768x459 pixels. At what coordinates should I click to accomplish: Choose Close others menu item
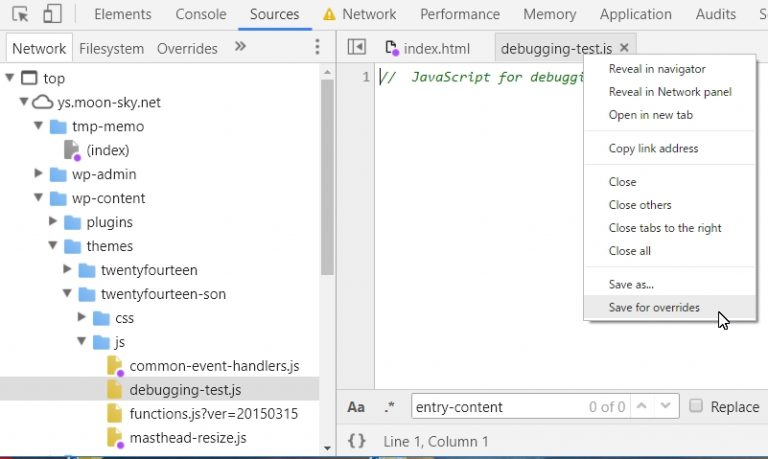(x=670, y=205)
